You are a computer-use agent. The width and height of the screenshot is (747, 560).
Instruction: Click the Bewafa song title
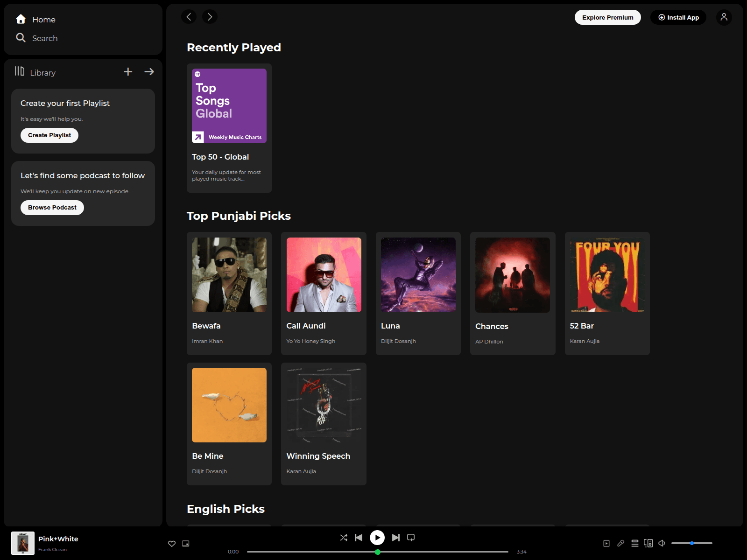pos(206,326)
